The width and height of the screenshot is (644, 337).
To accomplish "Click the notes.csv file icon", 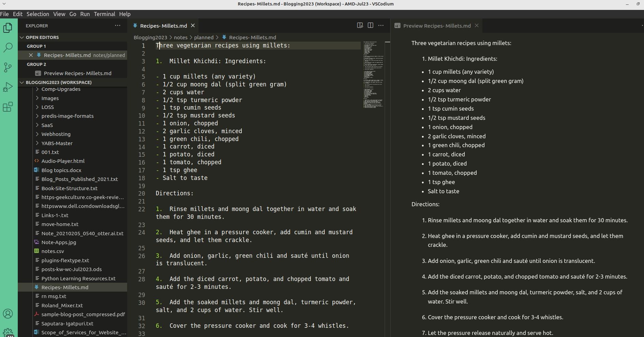I will [x=37, y=251].
